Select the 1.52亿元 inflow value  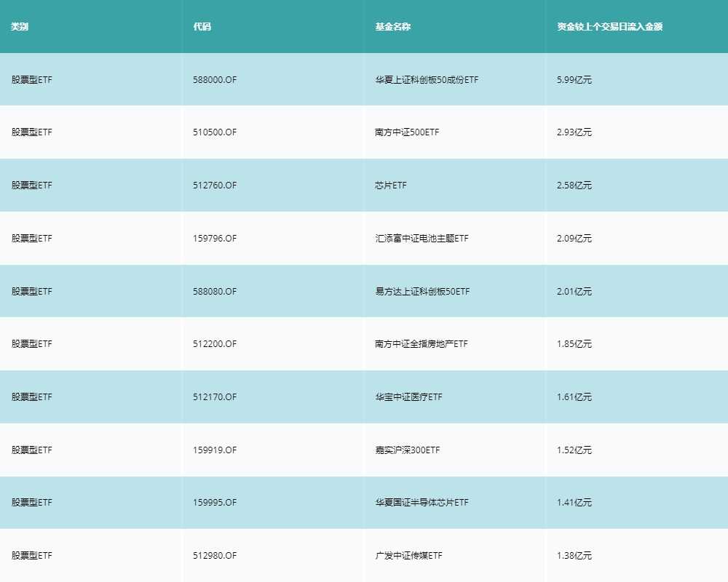click(x=574, y=450)
